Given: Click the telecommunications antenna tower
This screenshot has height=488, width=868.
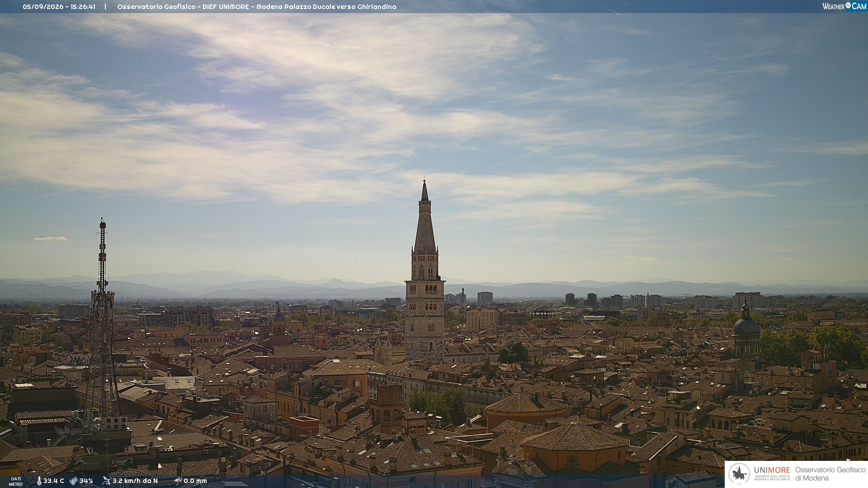Looking at the screenshot, I should (102, 325).
